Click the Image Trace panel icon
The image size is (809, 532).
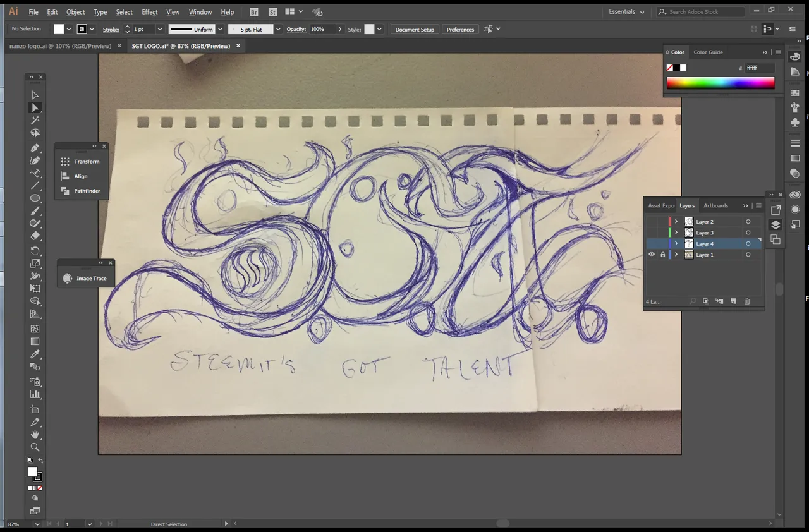[x=68, y=278]
